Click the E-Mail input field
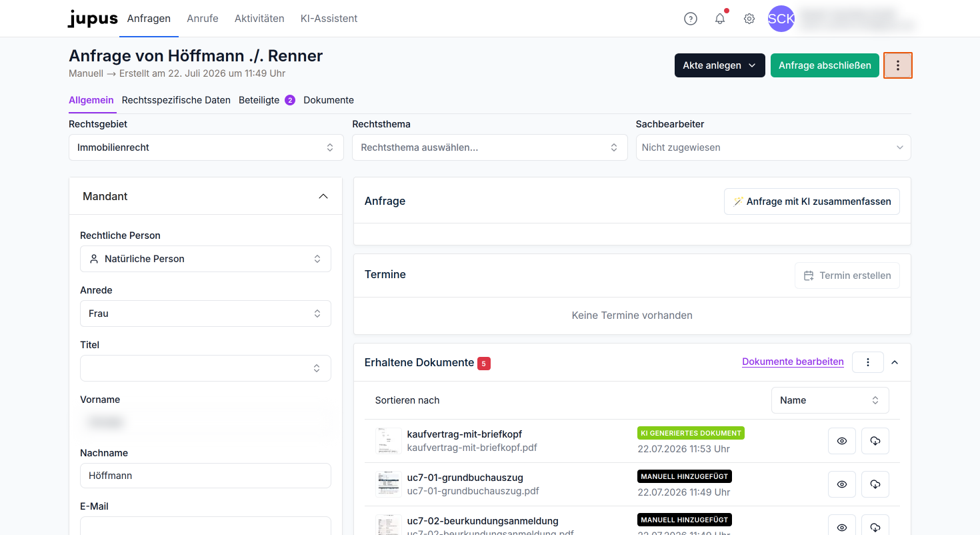 point(205,526)
